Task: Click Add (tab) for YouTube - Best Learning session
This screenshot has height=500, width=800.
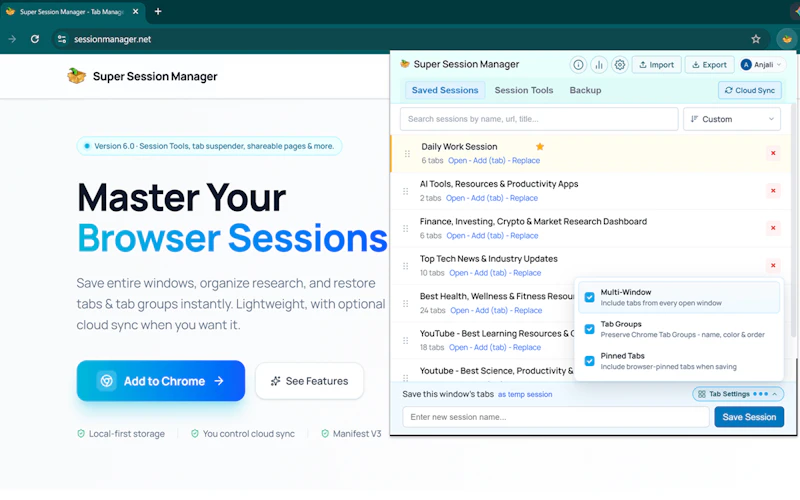Action: point(490,347)
